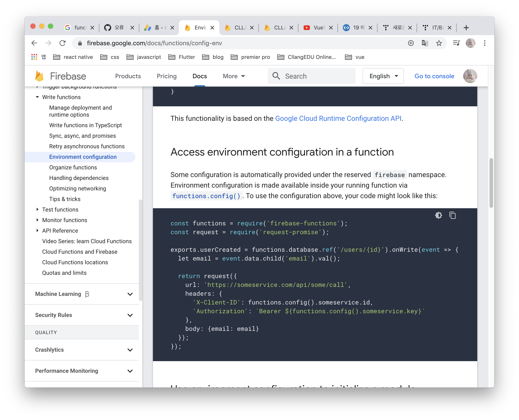The width and height of the screenshot is (519, 420).
Task: Open media control playlist icon
Action: click(456, 43)
